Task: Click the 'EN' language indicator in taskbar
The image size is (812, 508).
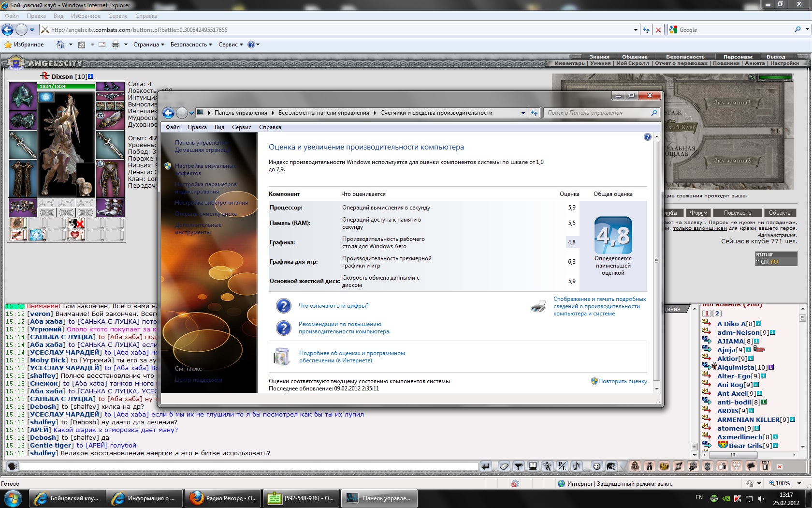Action: [x=699, y=497]
